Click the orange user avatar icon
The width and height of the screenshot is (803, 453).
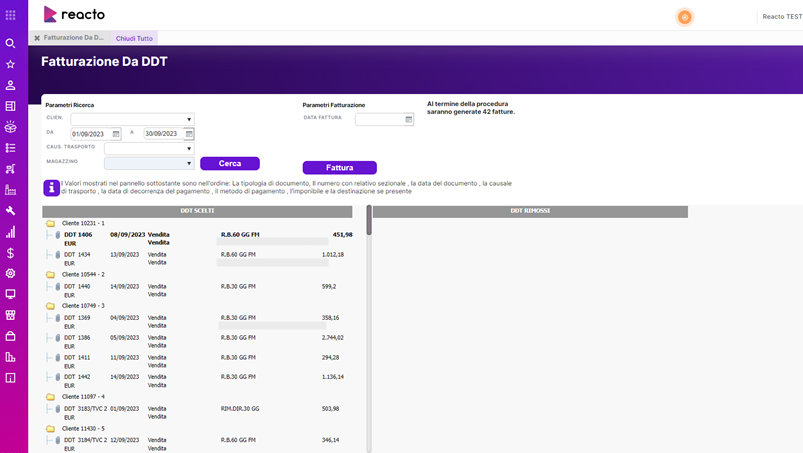684,17
